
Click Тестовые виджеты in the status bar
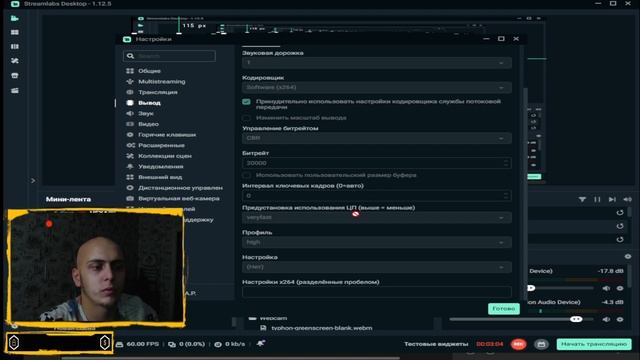[436, 344]
